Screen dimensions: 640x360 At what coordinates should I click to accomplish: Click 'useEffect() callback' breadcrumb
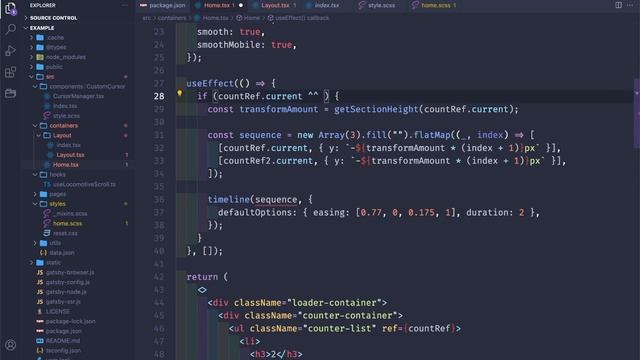(302, 18)
